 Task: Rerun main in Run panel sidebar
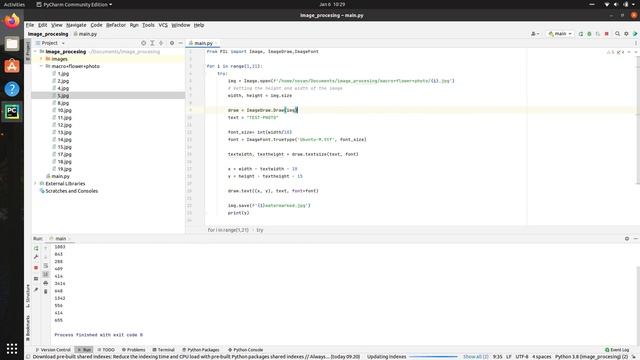tap(36, 248)
